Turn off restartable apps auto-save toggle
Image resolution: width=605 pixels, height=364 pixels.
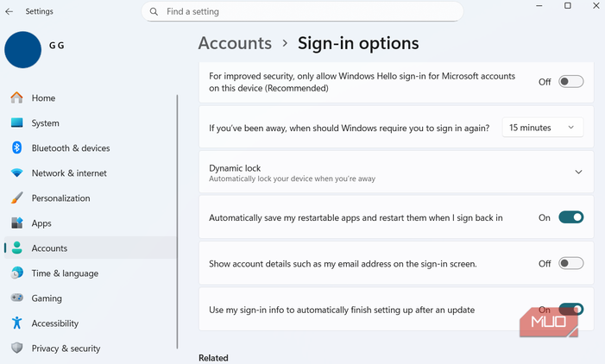click(x=571, y=217)
